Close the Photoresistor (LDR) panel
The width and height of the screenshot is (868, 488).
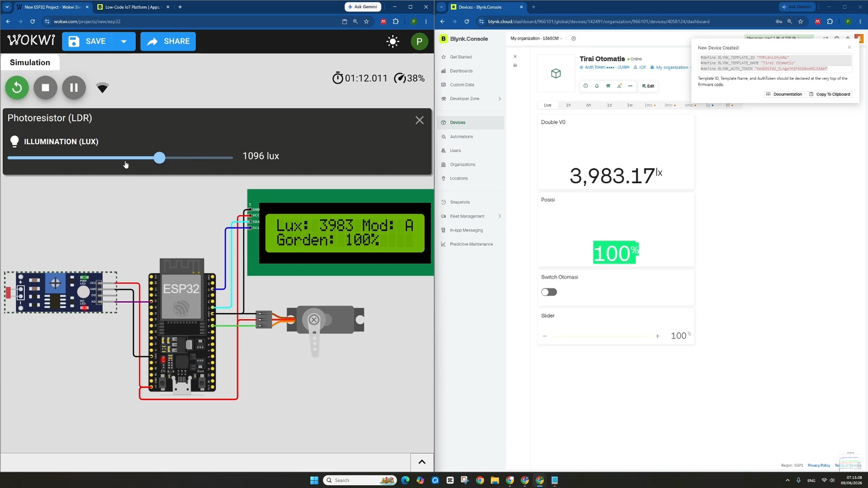coord(419,120)
